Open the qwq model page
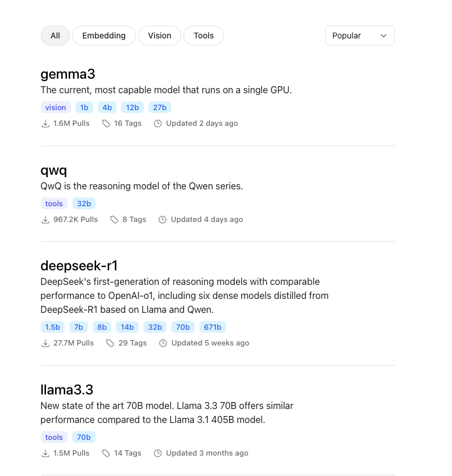This screenshot has height=476, width=452. pos(54,170)
